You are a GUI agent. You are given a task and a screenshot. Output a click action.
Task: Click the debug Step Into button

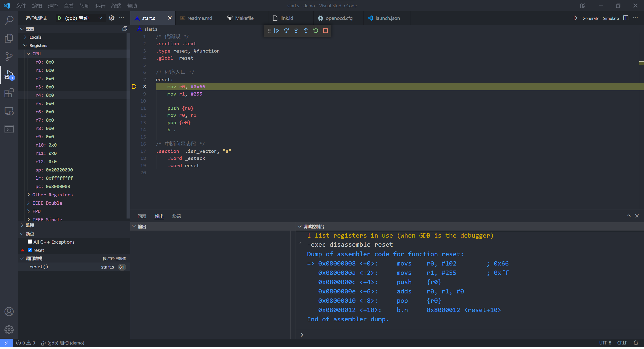point(296,31)
